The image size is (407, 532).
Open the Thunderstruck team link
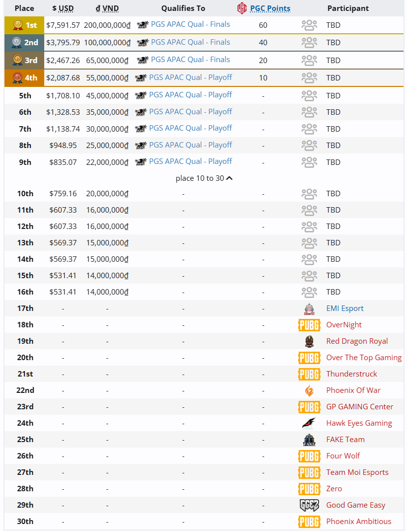[x=351, y=374]
